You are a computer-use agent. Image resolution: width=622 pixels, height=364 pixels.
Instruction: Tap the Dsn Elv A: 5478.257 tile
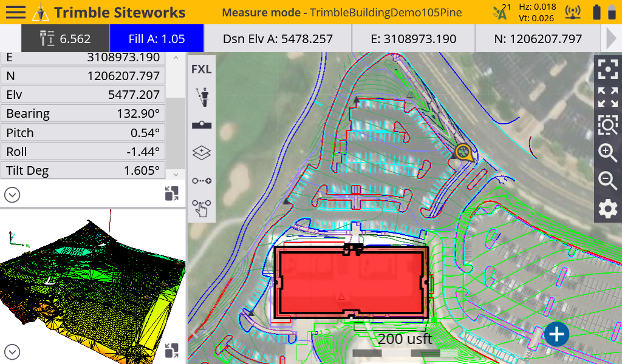(278, 38)
